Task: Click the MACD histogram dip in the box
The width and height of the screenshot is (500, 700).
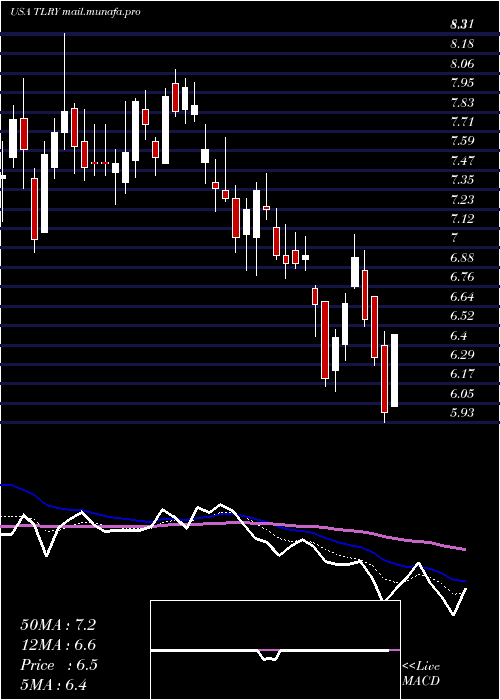Action: point(269,655)
